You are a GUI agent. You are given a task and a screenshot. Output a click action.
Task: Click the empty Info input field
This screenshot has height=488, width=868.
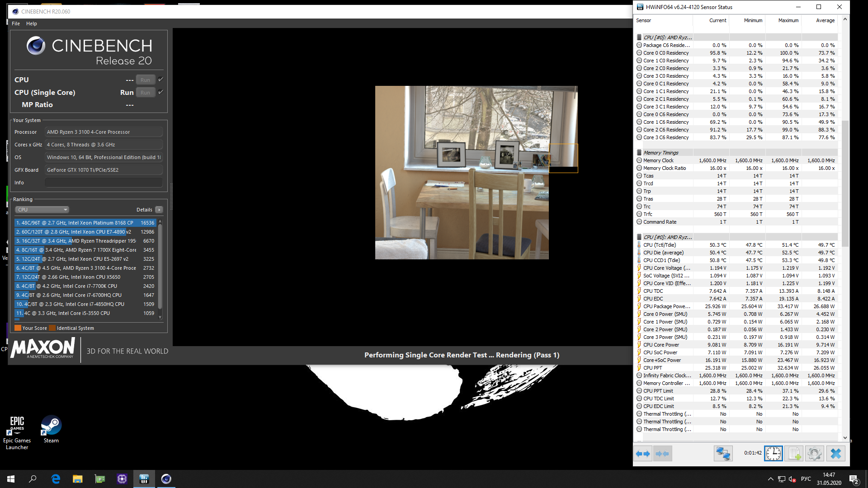[104, 183]
